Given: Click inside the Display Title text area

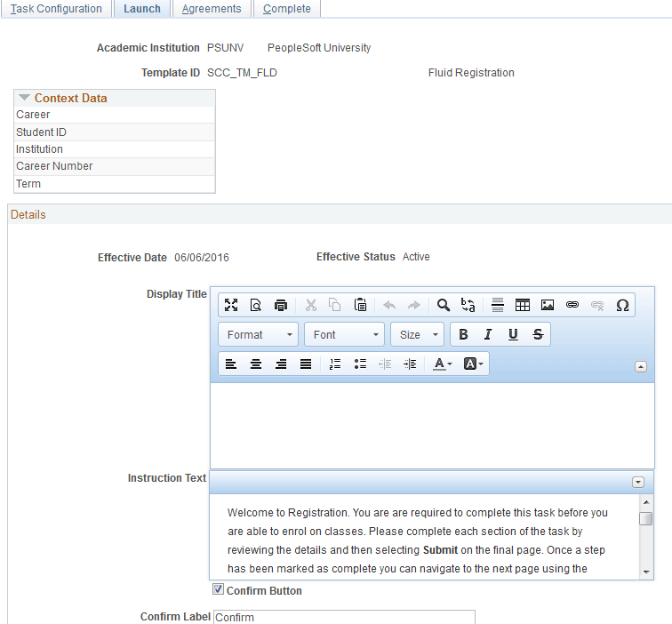Looking at the screenshot, I should (432, 426).
